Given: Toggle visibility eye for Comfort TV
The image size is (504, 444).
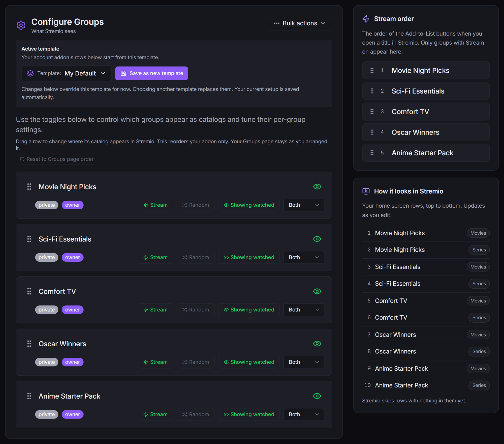Looking at the screenshot, I should tap(317, 291).
